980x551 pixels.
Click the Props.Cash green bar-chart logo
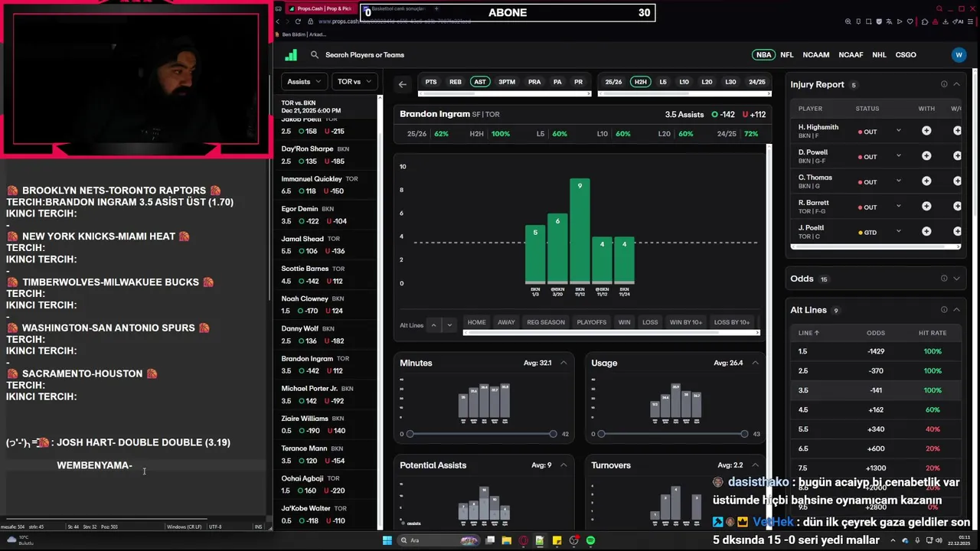click(291, 55)
